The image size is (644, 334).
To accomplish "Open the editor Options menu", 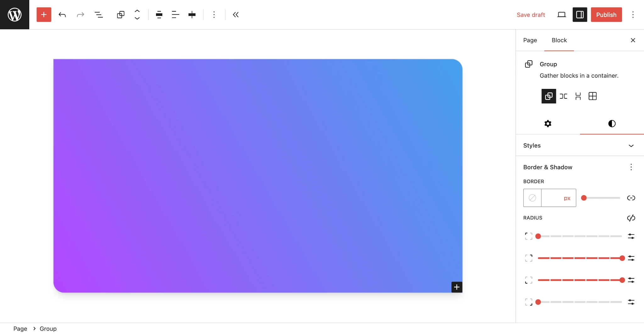I will click(x=633, y=14).
